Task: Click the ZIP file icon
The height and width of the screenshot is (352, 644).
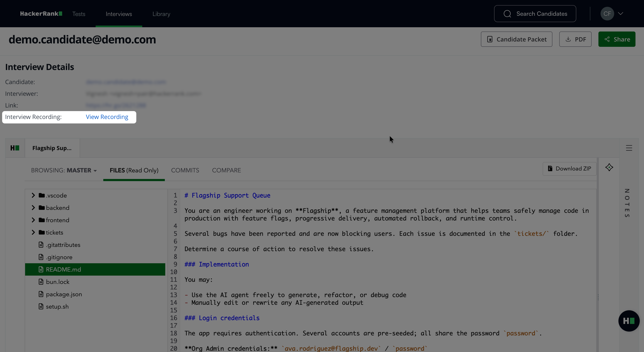Action: pyautogui.click(x=550, y=169)
